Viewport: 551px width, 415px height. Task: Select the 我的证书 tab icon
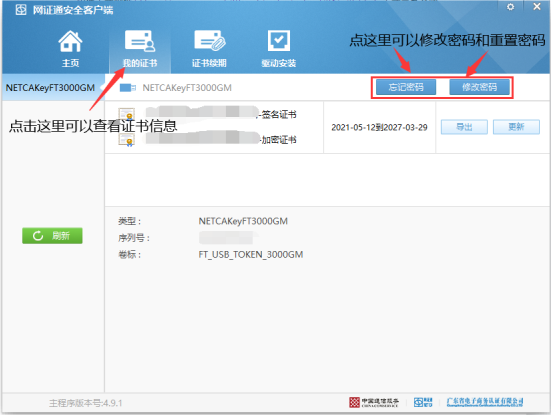tap(140, 48)
